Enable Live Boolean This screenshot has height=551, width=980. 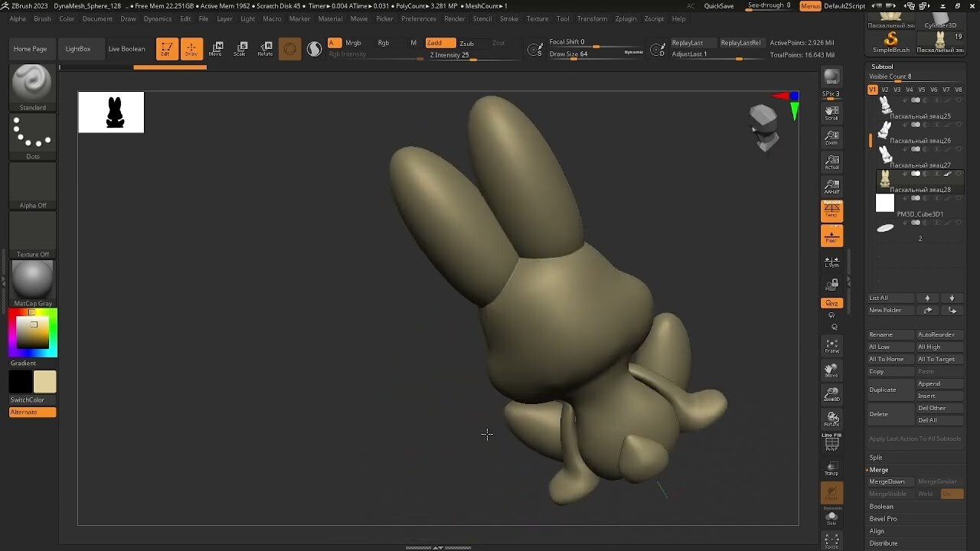pyautogui.click(x=126, y=48)
